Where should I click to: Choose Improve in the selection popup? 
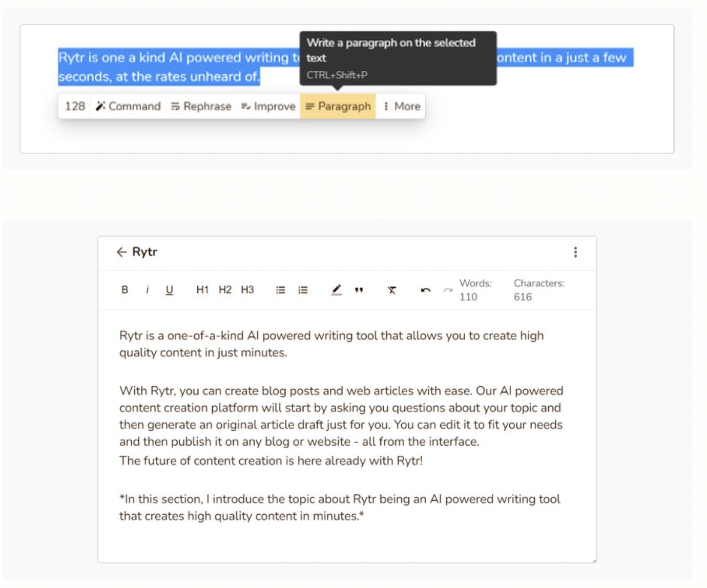pyautogui.click(x=268, y=106)
